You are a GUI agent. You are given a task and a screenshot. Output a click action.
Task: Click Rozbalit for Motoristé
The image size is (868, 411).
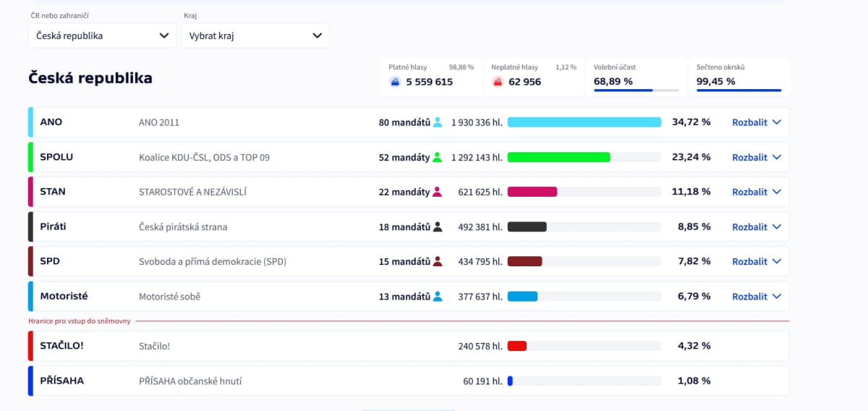point(756,296)
